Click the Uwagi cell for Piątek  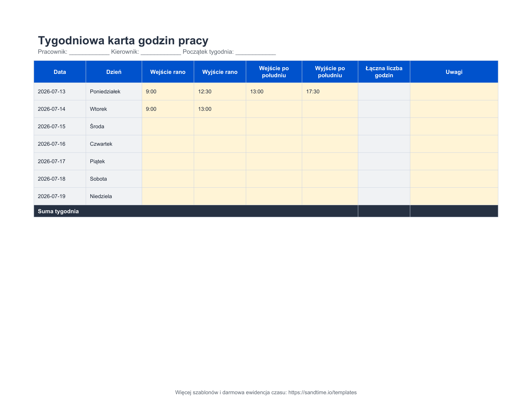click(x=454, y=162)
